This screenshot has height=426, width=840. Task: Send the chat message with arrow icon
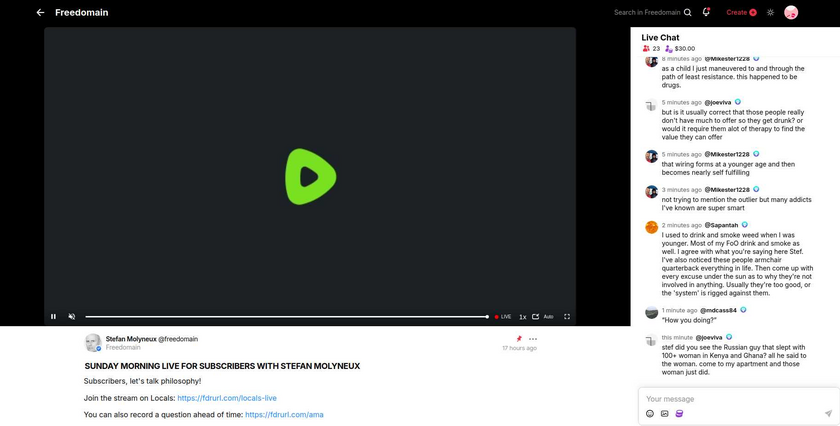click(x=828, y=413)
